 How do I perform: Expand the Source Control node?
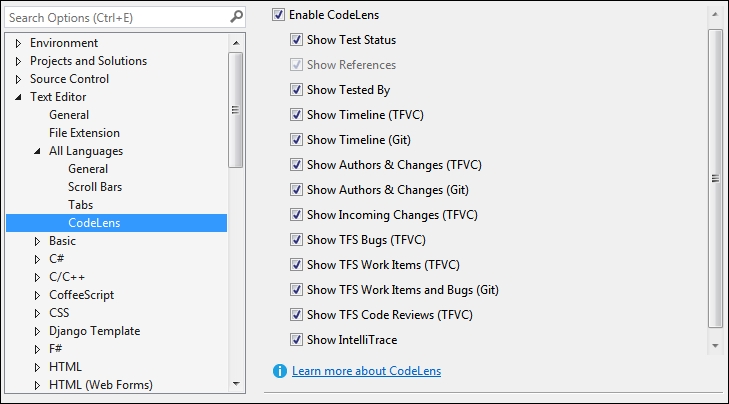18,79
